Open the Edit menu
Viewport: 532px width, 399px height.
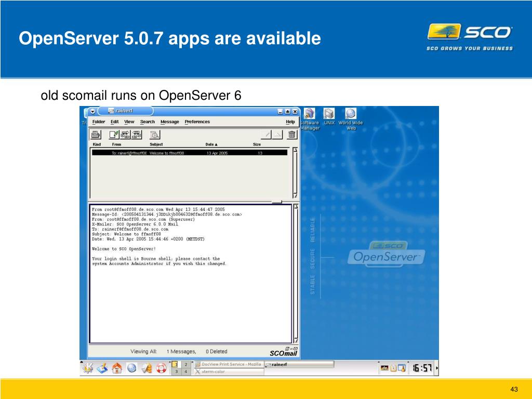tap(115, 122)
